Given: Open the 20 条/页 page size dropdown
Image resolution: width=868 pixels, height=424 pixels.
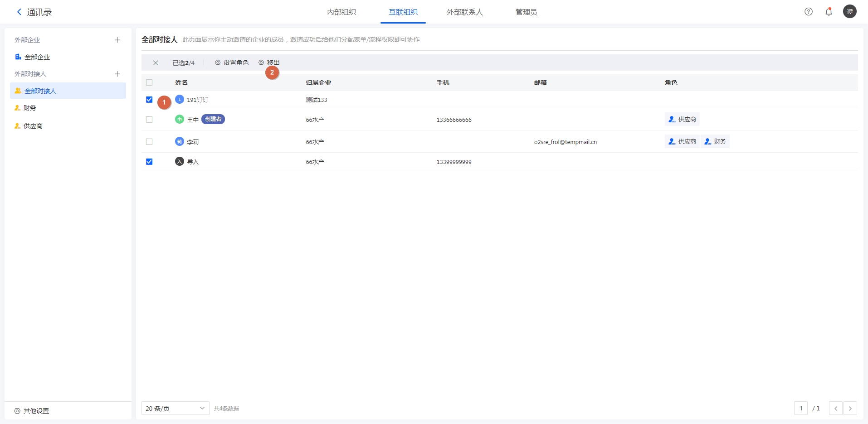Looking at the screenshot, I should [x=175, y=408].
